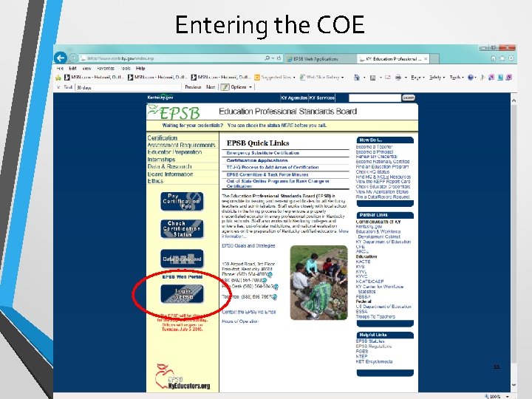
Task: Click the read mail icon in command bar
Action: pos(388,78)
